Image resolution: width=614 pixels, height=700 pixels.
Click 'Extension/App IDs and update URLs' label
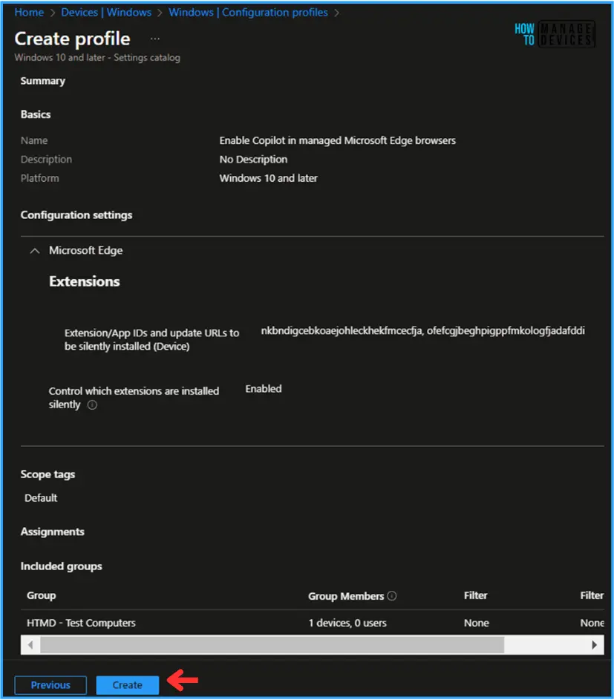(151, 340)
